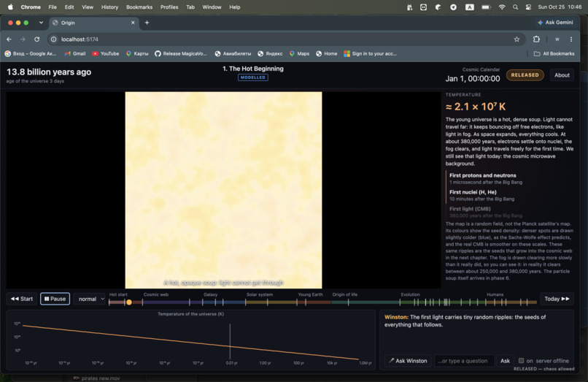Viewport: 588px width, 382px height.
Task: Click Humans label on timeline
Action: (x=495, y=294)
